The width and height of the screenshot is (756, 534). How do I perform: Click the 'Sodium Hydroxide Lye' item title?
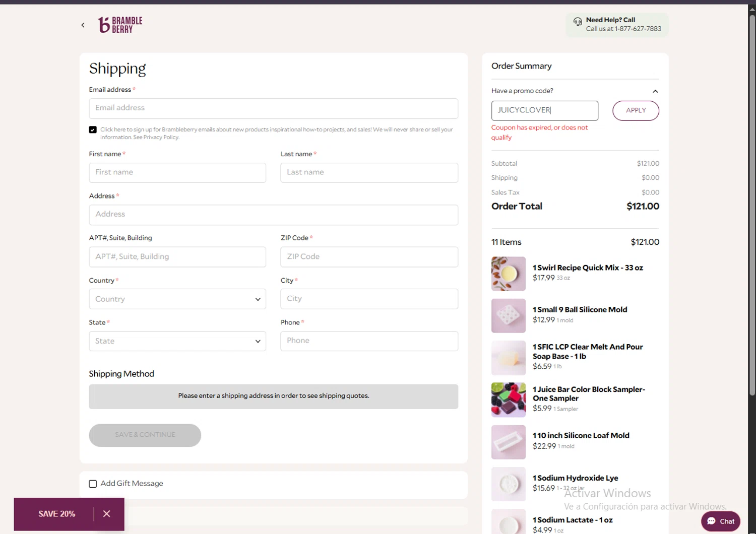coord(576,478)
